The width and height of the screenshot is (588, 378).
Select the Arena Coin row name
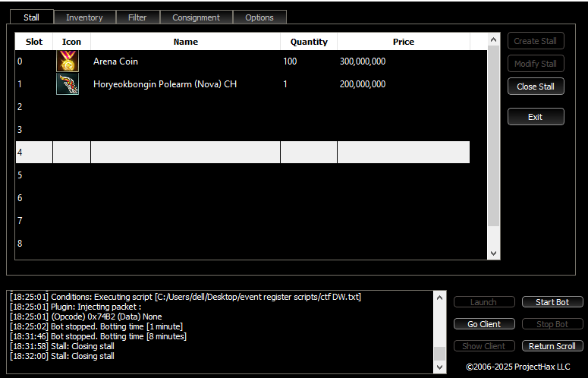[115, 61]
